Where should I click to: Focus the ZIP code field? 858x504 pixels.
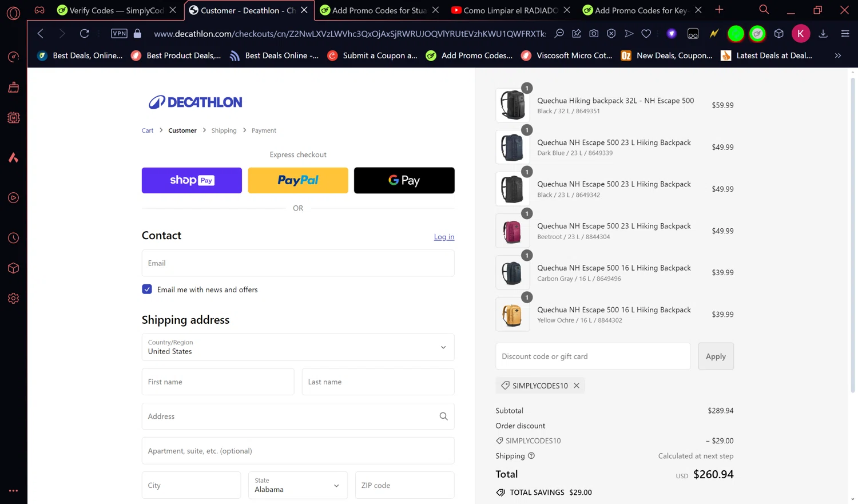point(404,485)
